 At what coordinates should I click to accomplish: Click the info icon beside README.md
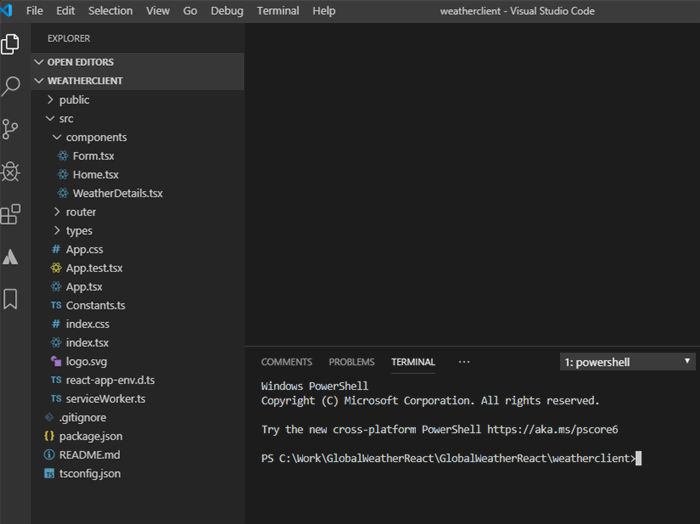click(x=49, y=455)
